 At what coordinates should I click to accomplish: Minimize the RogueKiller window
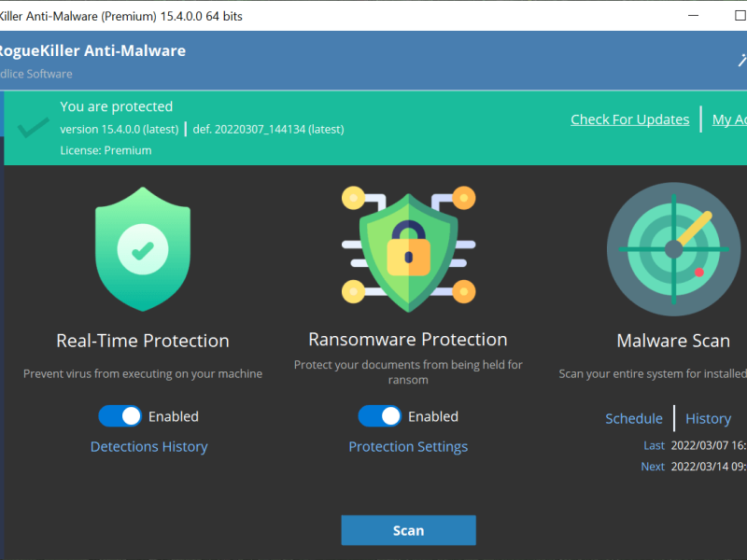click(x=693, y=16)
